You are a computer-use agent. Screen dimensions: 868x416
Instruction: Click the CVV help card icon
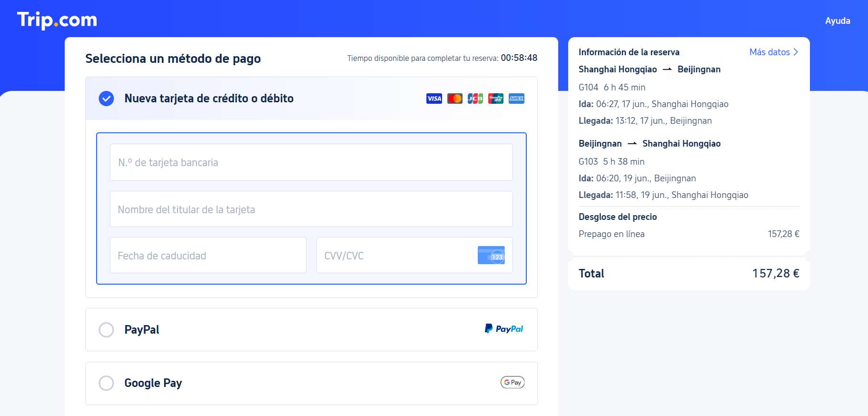(x=491, y=256)
